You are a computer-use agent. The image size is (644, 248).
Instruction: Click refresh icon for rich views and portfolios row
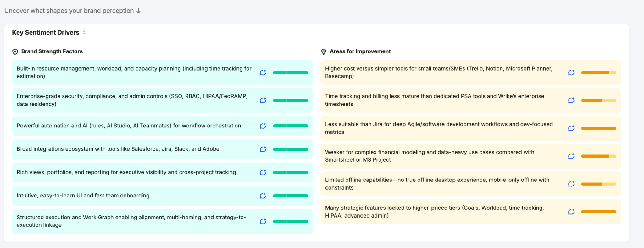[263, 172]
